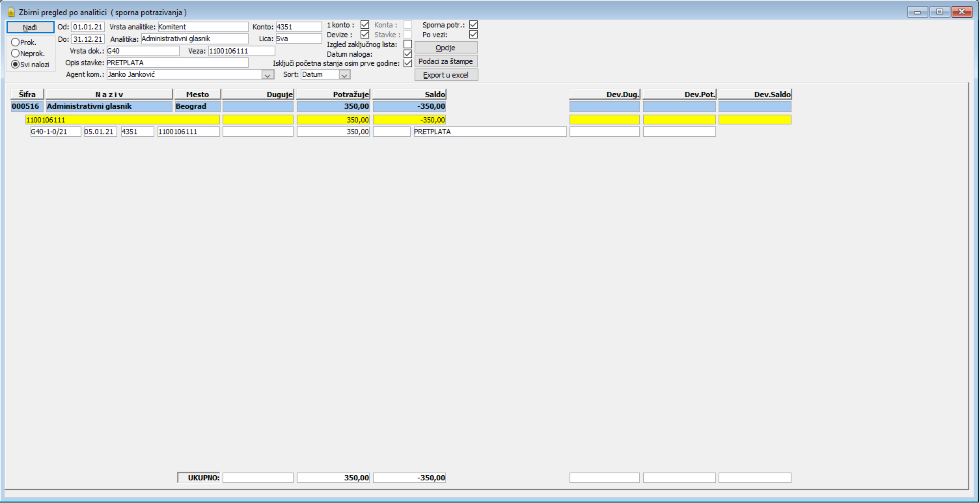Toggle the Po vezi checkbox
The image size is (980, 503).
(x=473, y=35)
